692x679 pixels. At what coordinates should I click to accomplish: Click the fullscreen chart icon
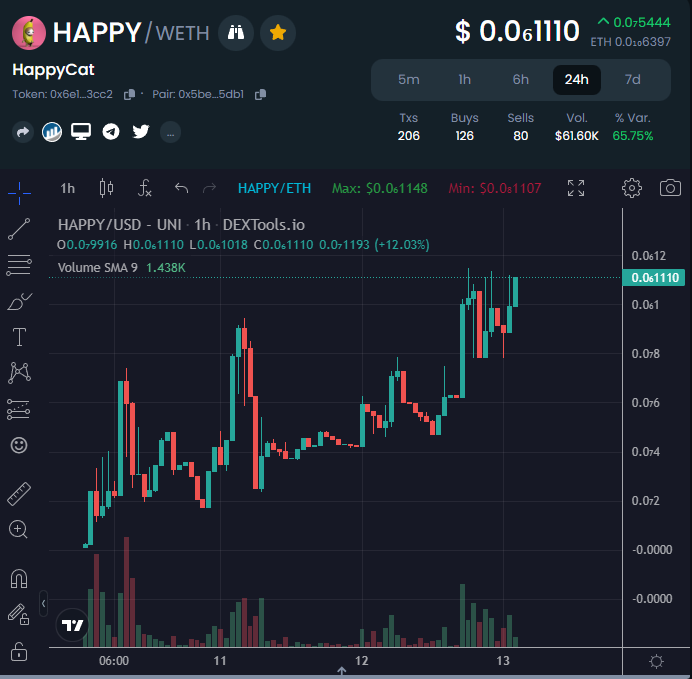pyautogui.click(x=576, y=188)
